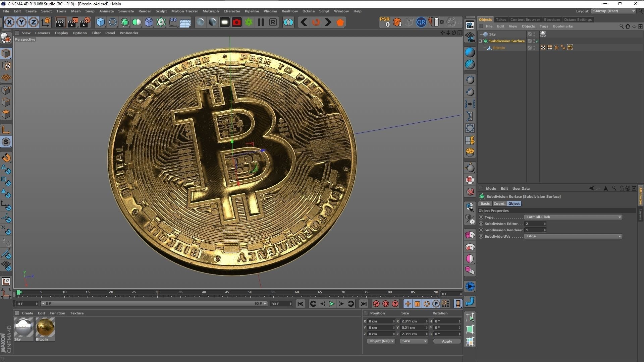Open the MoGraph menu

tap(210, 11)
